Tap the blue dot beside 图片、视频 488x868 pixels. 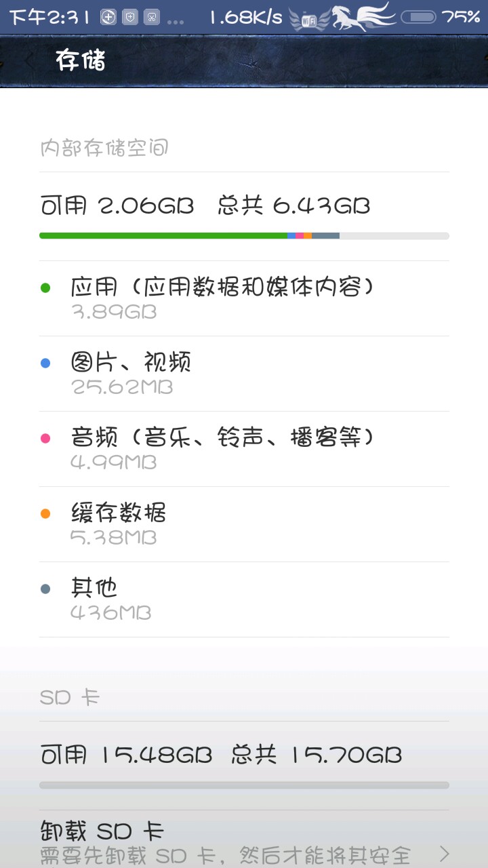point(45,363)
